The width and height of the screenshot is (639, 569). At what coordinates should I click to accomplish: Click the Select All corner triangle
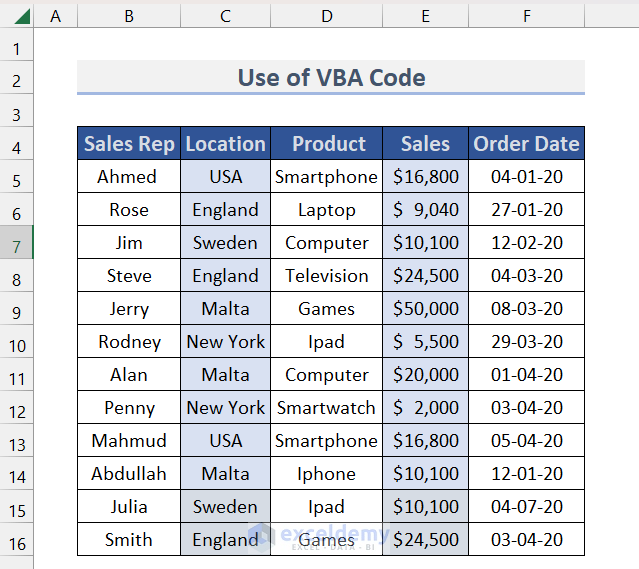click(x=17, y=16)
